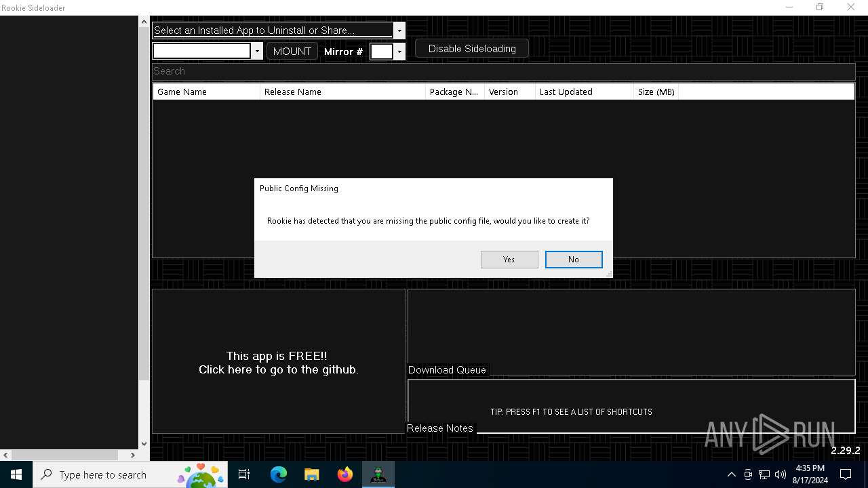Show hidden system tray icons
This screenshot has height=488, width=868.
(732, 474)
